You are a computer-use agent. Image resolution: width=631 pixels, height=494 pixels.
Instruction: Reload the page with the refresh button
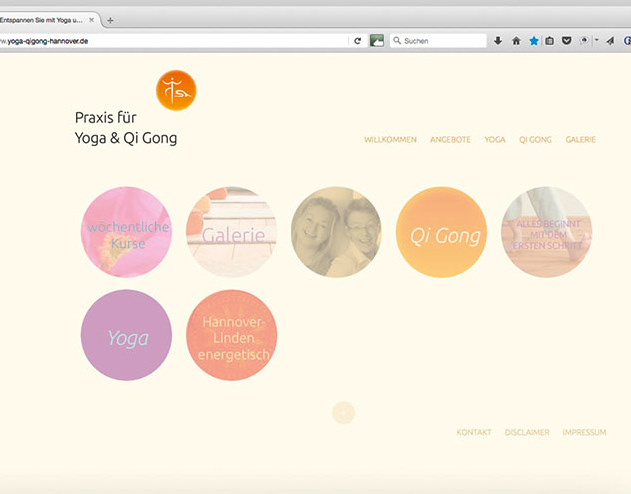click(x=357, y=41)
